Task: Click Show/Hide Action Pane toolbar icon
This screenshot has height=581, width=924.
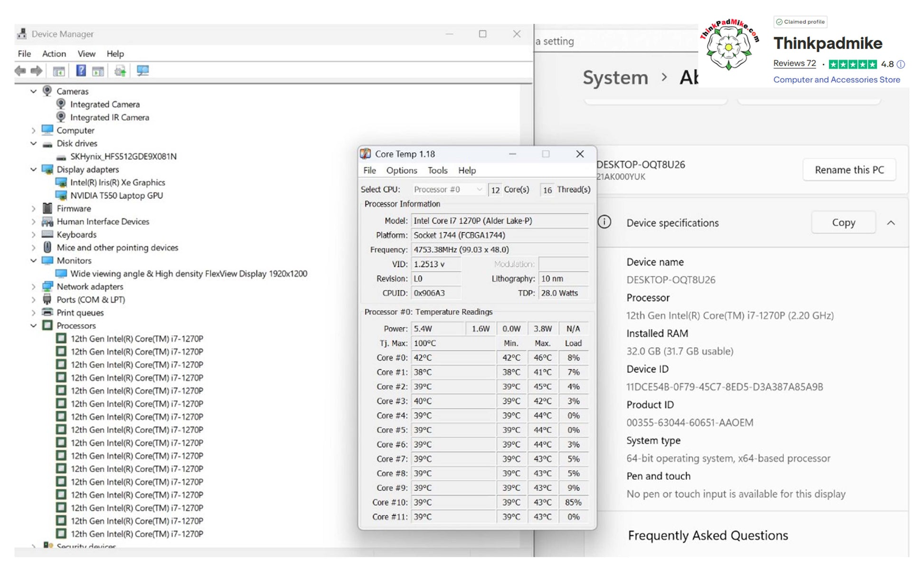Action: 98,71
